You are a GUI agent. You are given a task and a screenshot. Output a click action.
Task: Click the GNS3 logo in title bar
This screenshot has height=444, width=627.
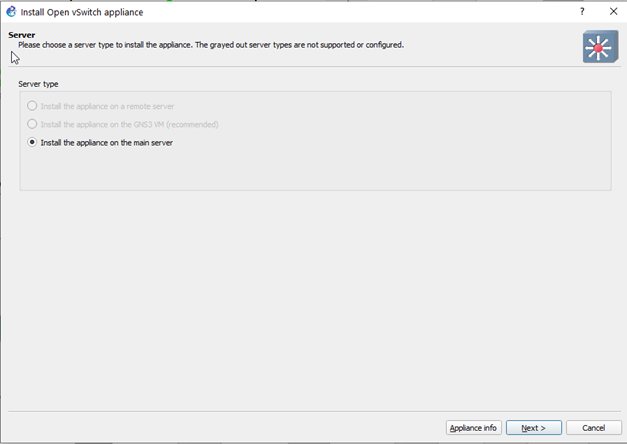pyautogui.click(x=11, y=12)
